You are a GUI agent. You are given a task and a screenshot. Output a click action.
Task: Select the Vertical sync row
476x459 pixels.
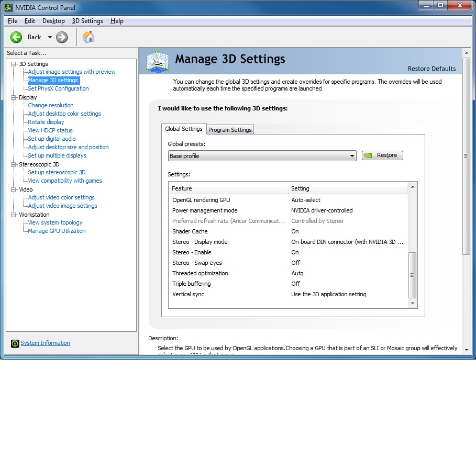coord(289,294)
